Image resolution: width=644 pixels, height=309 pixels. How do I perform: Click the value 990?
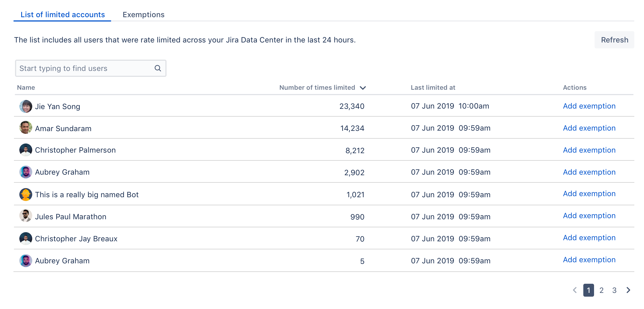click(x=357, y=217)
